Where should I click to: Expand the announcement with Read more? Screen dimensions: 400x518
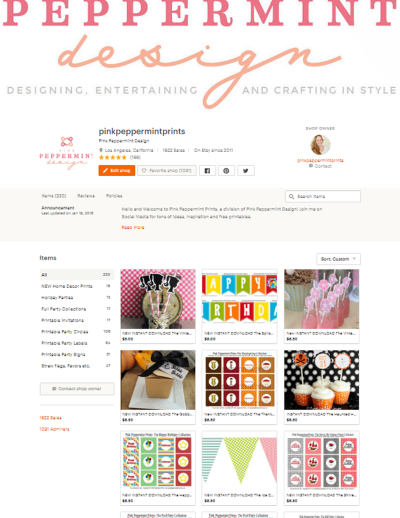[x=133, y=227]
